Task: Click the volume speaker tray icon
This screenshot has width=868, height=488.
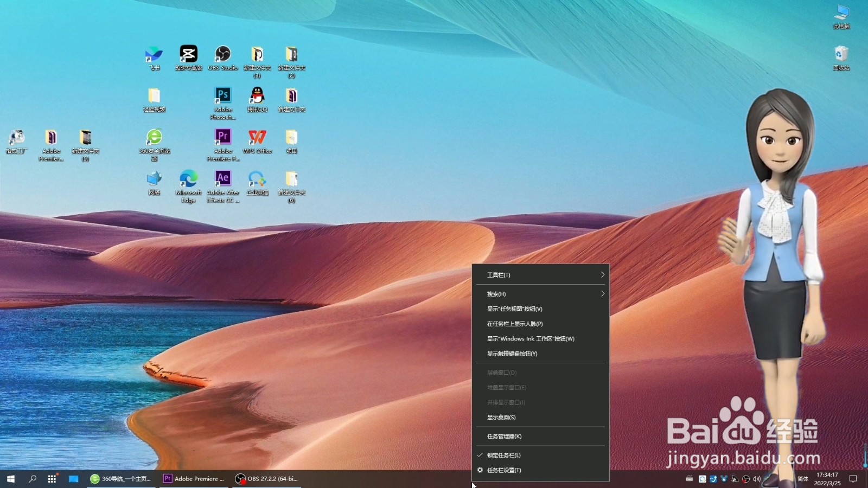Action: (x=757, y=479)
